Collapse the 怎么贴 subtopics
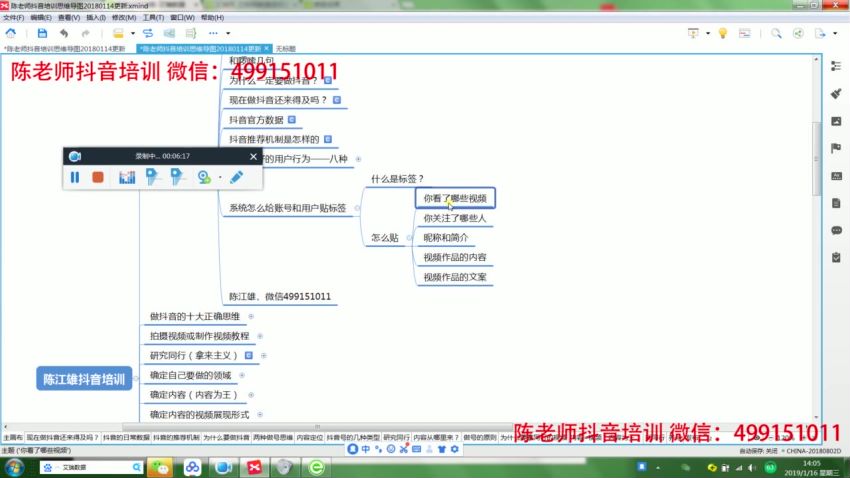The image size is (850, 478). [409, 237]
